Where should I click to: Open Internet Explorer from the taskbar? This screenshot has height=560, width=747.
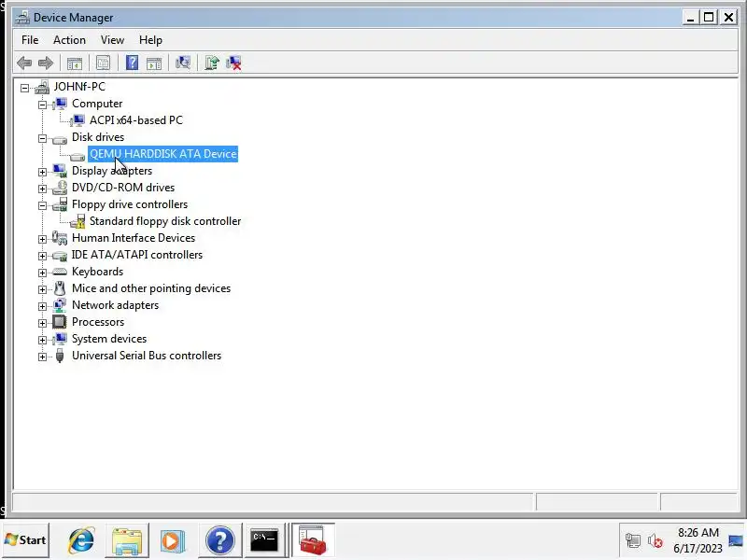(x=81, y=540)
